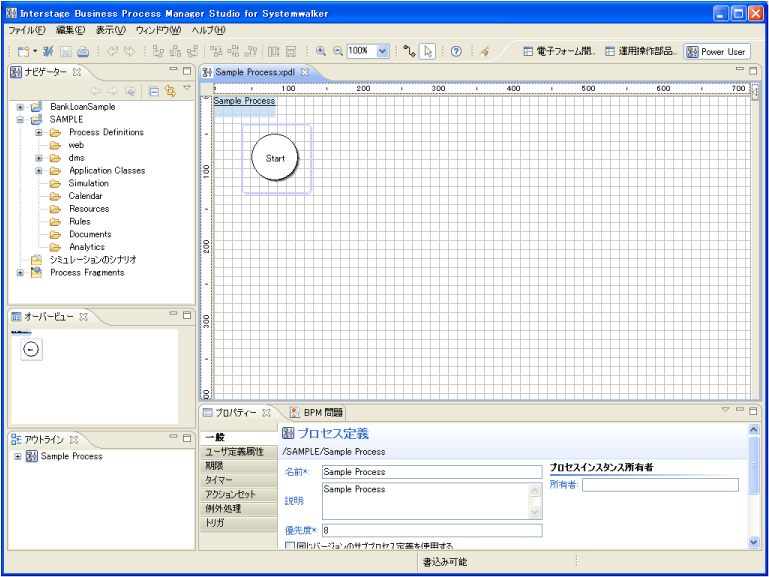Image resolution: width=769 pixels, height=577 pixels.
Task: Click the Sample Process label on canvas
Action: [244, 100]
